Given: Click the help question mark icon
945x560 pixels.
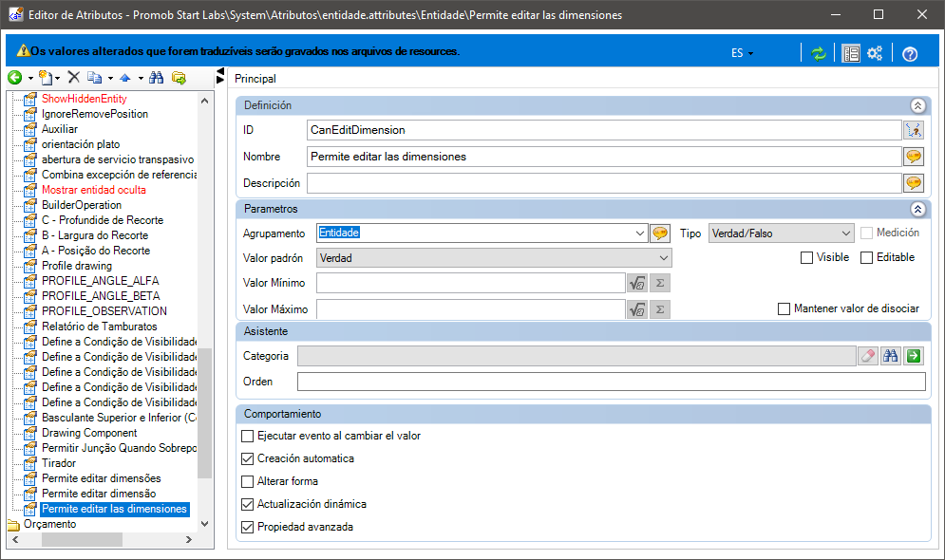Looking at the screenshot, I should 910,54.
